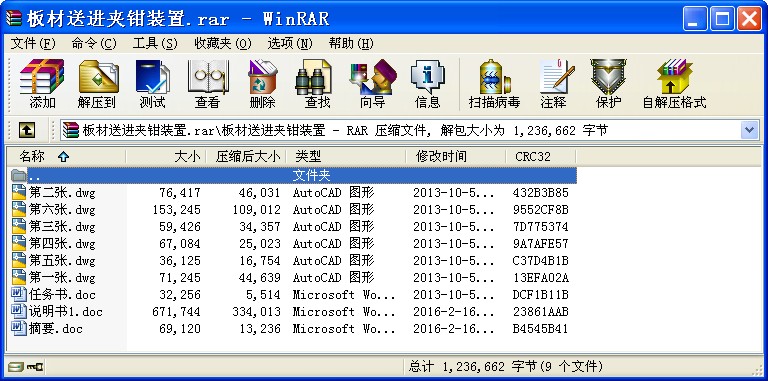
Task: Open the 选项(N) menu
Action: [x=290, y=44]
